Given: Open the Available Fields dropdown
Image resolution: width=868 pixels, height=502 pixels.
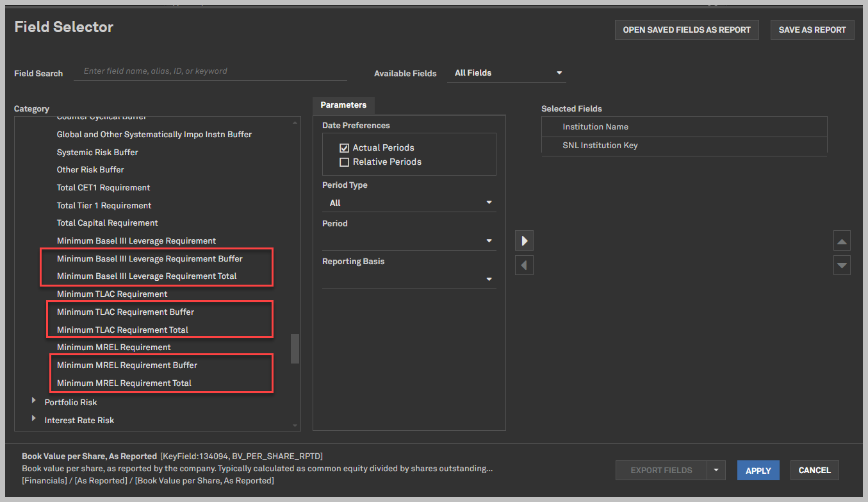Looking at the screenshot, I should [507, 73].
